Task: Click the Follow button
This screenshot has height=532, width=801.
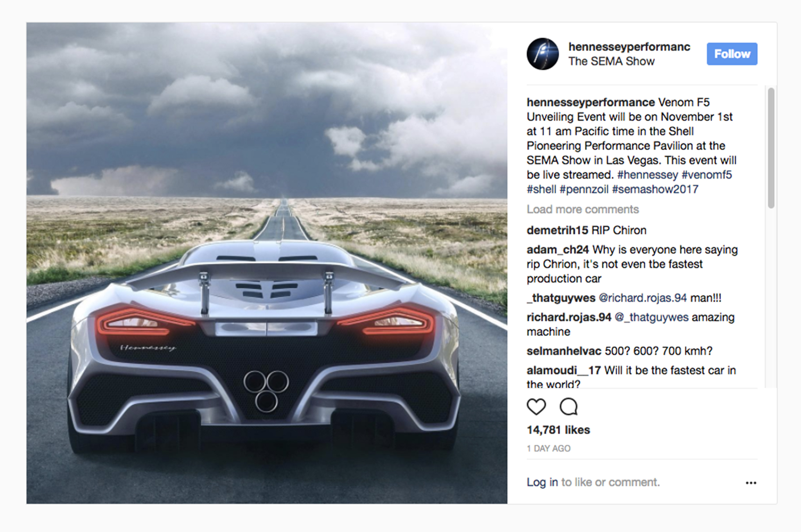Action: (x=732, y=54)
